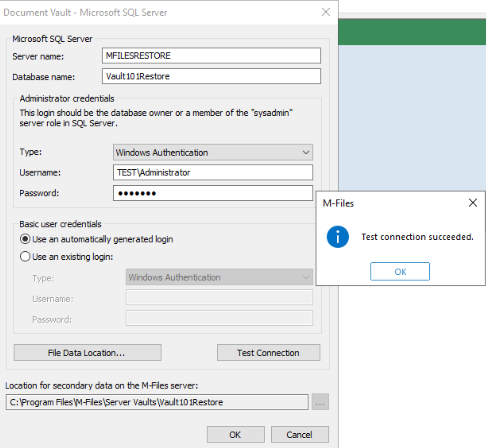
Task: Click the Server name input field
Action: click(x=211, y=56)
